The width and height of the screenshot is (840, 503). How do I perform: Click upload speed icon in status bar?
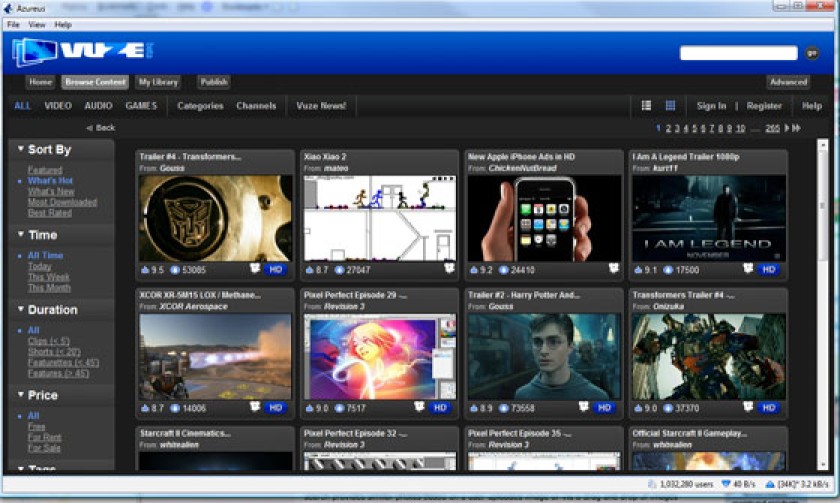pyautogui.click(x=770, y=484)
